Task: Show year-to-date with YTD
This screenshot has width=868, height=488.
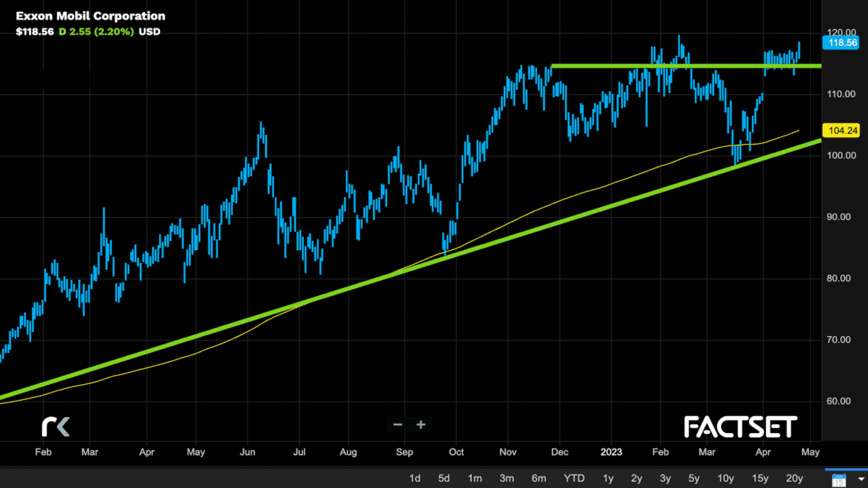Action: pos(574,479)
